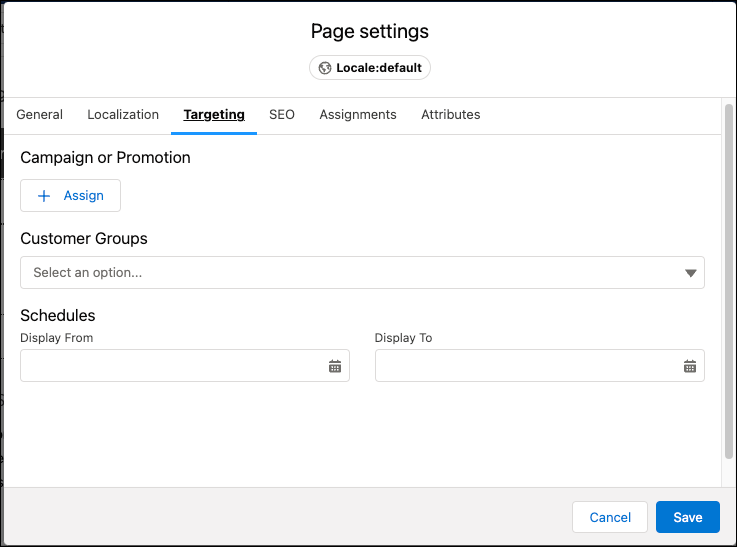Click the Campaign or Promotion heading

pos(105,158)
